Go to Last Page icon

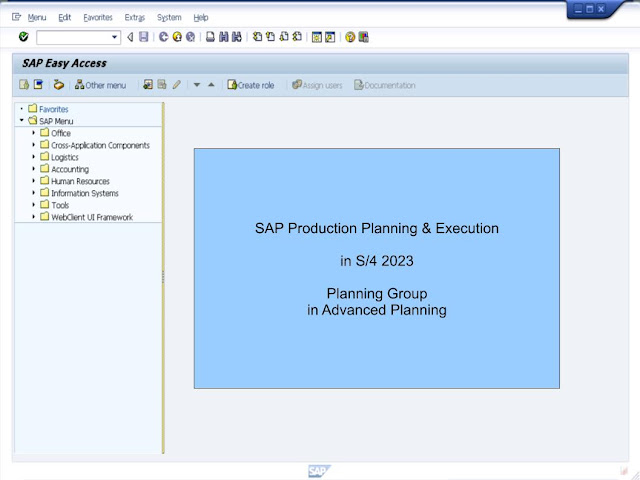point(297,37)
